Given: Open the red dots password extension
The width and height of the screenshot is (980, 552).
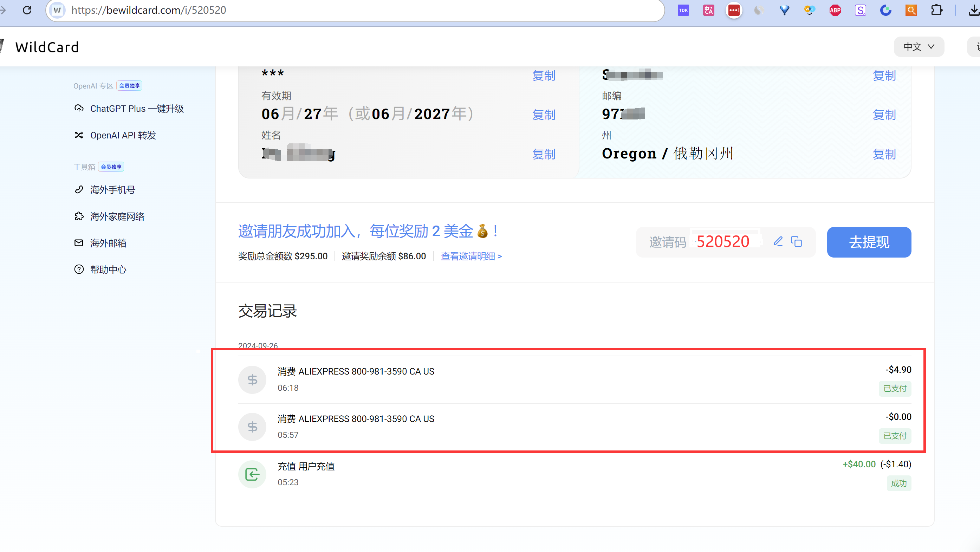Looking at the screenshot, I should [734, 10].
